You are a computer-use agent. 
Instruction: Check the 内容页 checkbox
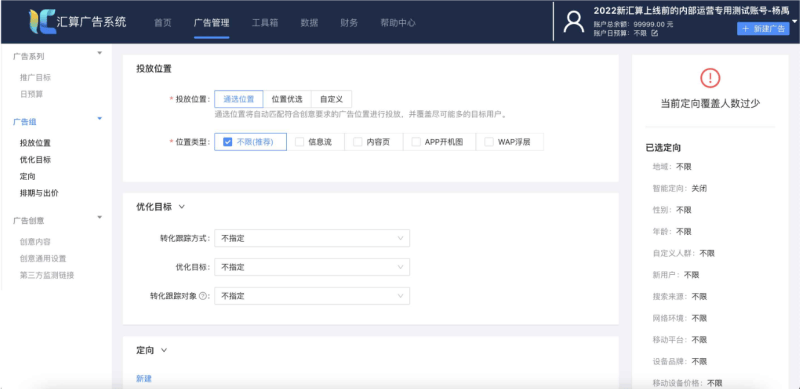(x=358, y=142)
